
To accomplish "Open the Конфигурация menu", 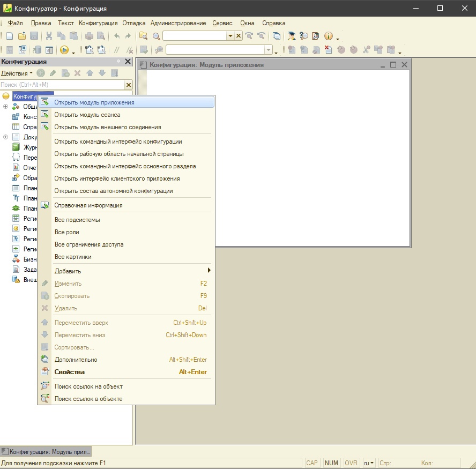I will coord(98,23).
